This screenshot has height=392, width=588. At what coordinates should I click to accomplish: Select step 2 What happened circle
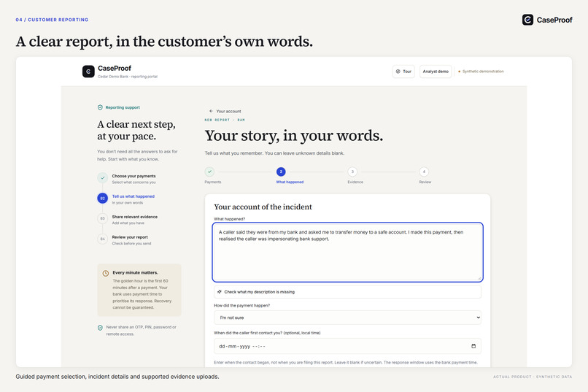coord(281,172)
